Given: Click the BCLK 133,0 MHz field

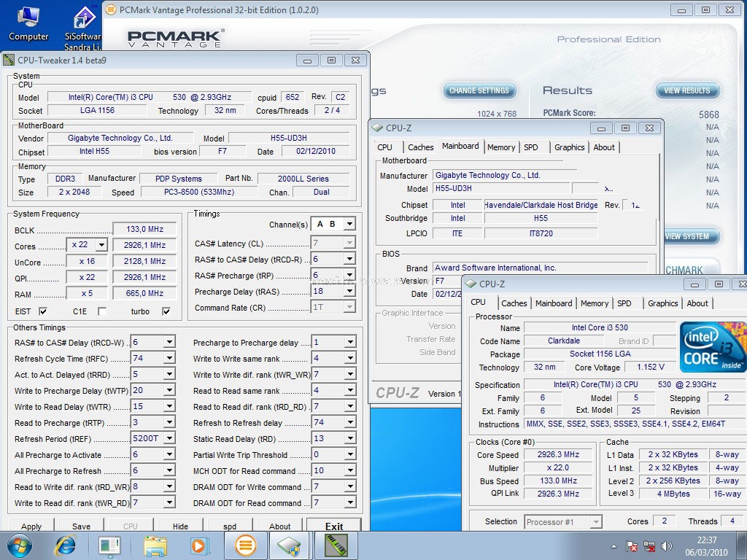Looking at the screenshot, I should [x=145, y=229].
